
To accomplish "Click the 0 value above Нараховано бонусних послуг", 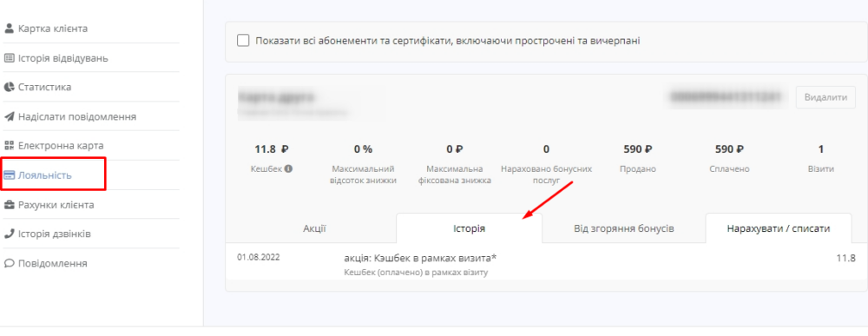I will (546, 149).
